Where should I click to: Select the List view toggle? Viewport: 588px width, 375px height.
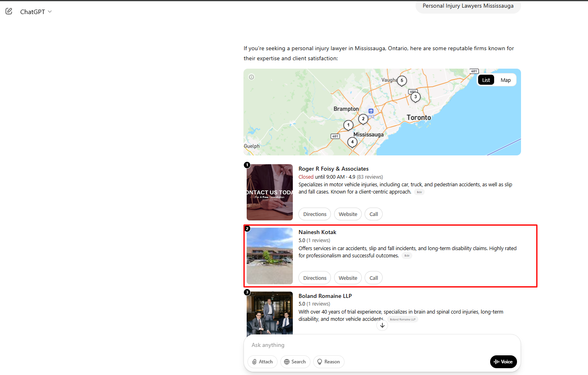tap(486, 80)
